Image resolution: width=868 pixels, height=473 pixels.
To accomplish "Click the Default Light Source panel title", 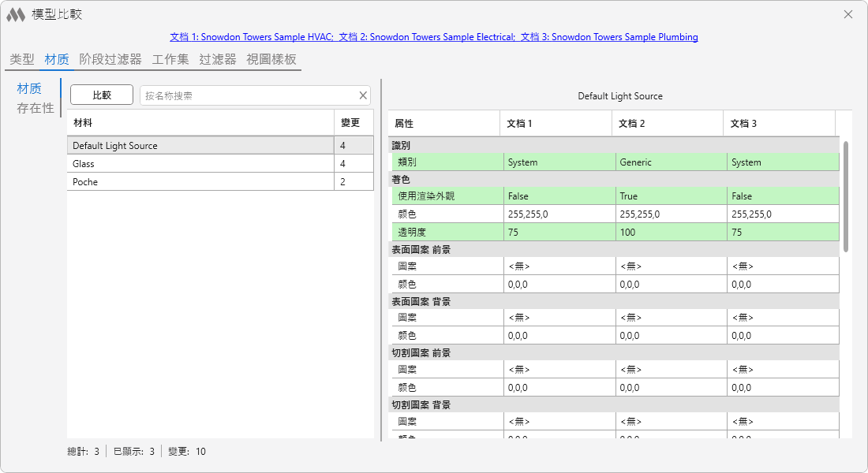I will 620,95.
